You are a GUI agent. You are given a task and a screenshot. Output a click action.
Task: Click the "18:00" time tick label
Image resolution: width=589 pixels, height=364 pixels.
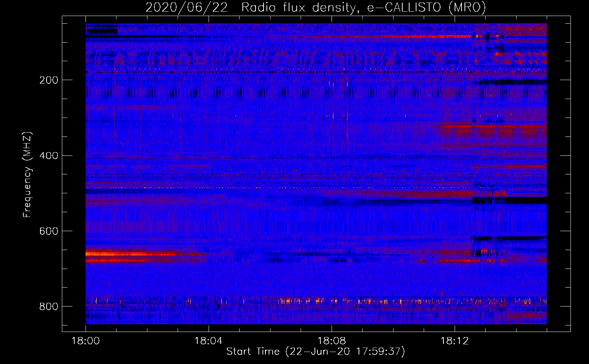pos(86,341)
